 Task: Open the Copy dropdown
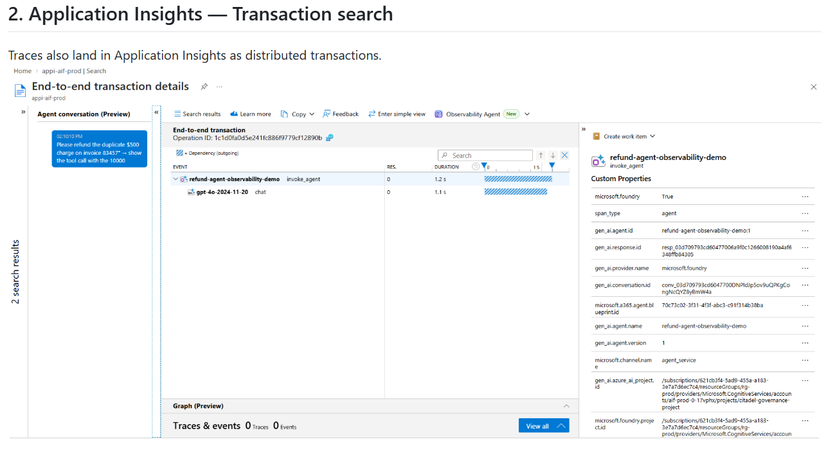click(x=298, y=114)
